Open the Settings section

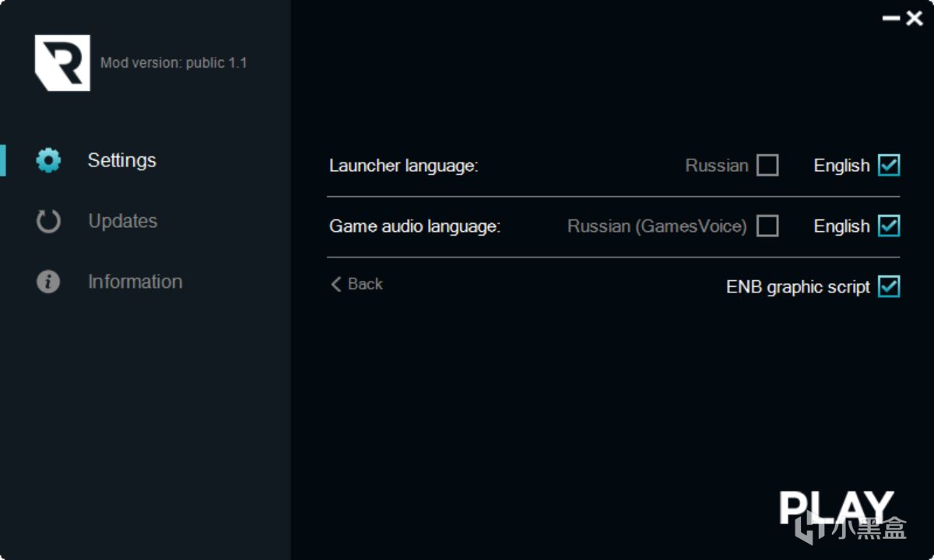[x=122, y=160]
